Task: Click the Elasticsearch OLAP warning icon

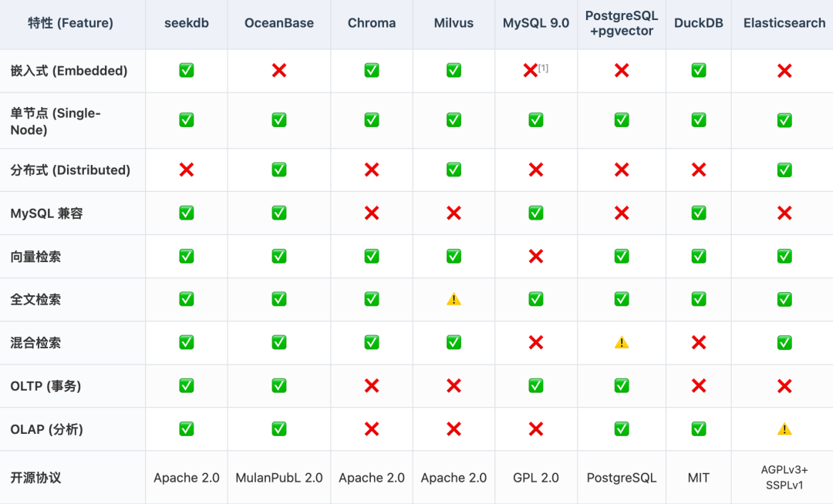Action: click(x=784, y=429)
